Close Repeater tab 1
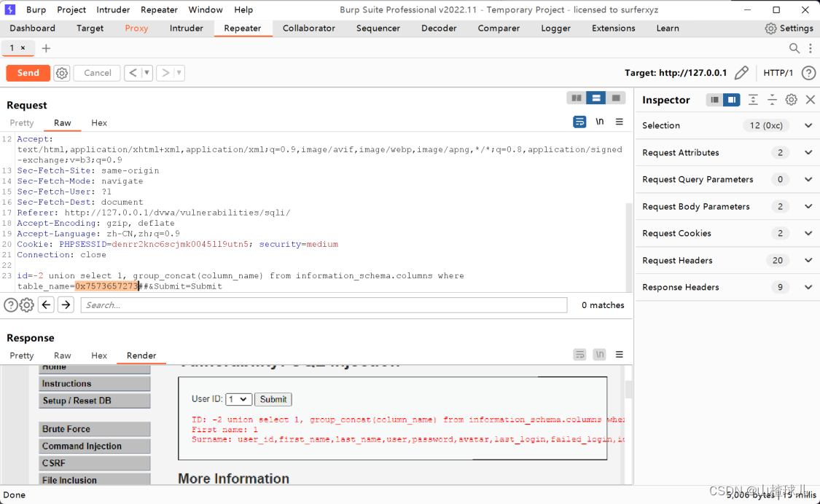The width and height of the screenshot is (820, 504). pos(23,47)
